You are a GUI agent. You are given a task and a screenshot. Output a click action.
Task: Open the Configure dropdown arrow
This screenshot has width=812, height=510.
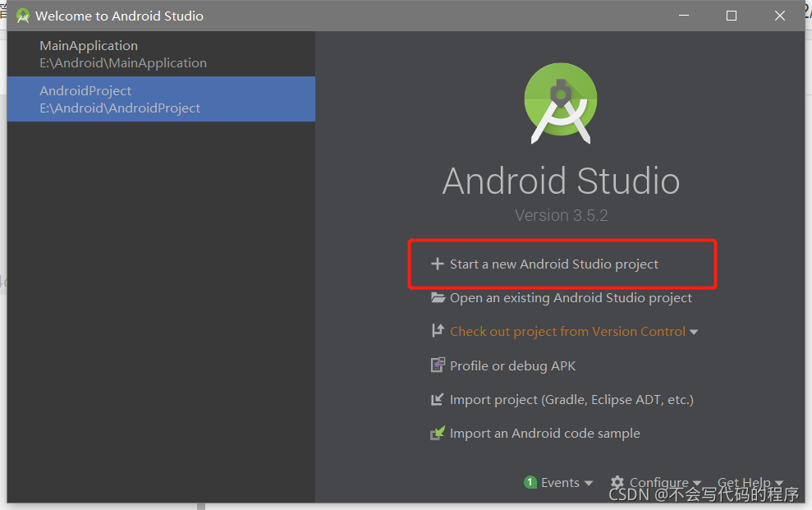tap(696, 483)
